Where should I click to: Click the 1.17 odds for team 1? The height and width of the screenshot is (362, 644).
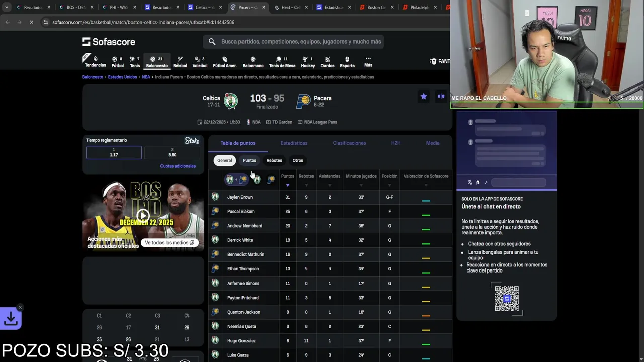pos(114,152)
